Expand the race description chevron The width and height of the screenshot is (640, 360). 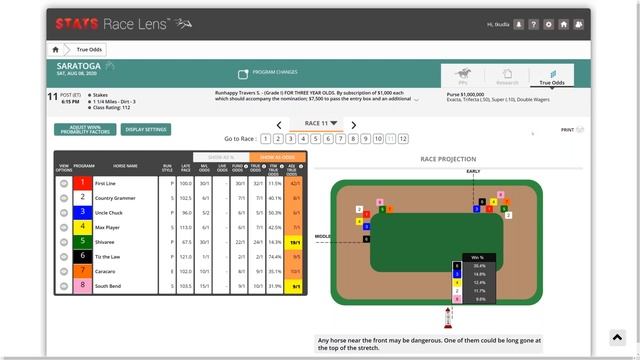click(x=416, y=100)
